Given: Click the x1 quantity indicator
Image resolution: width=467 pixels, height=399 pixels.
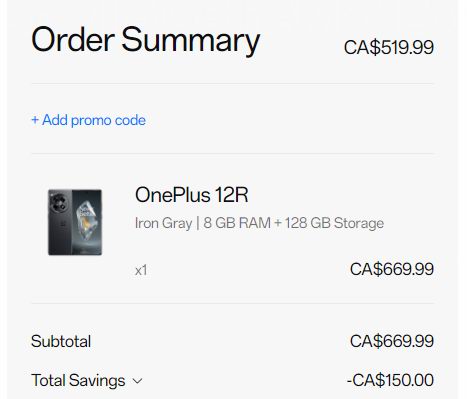Looking at the screenshot, I should pos(141,270).
